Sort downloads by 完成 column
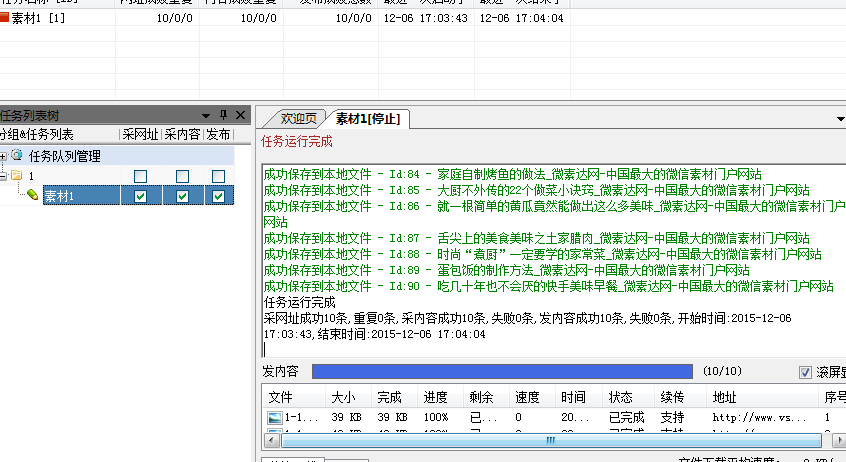The width and height of the screenshot is (846, 462). (x=394, y=397)
